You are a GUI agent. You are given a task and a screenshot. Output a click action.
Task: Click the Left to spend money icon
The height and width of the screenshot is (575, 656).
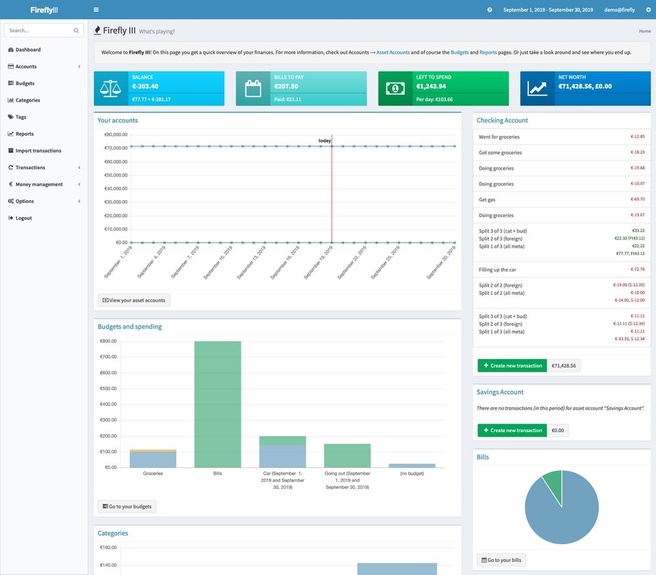coord(395,89)
